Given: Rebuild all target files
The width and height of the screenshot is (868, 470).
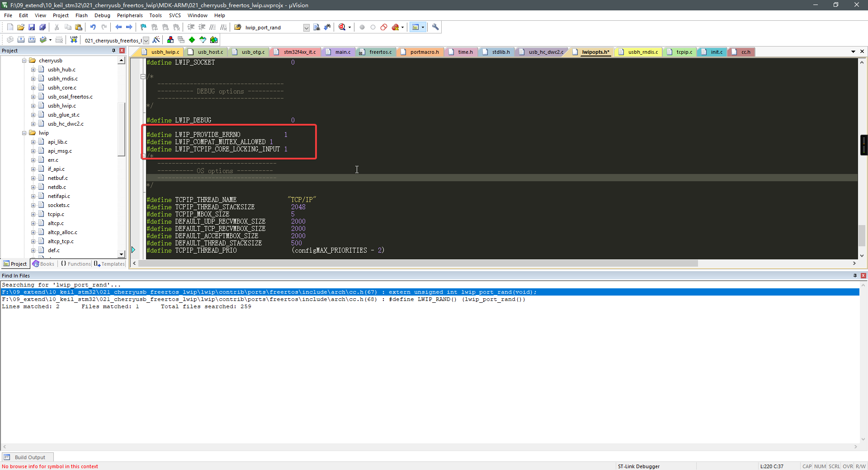Looking at the screenshot, I should point(32,40).
